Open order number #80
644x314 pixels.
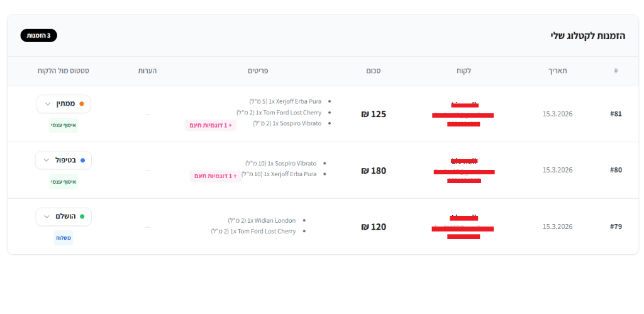pos(616,170)
